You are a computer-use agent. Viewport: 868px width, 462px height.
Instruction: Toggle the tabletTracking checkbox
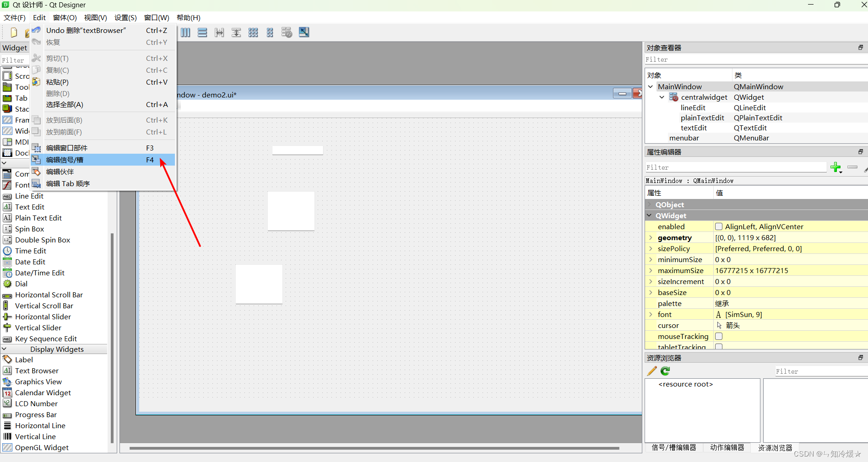719,347
